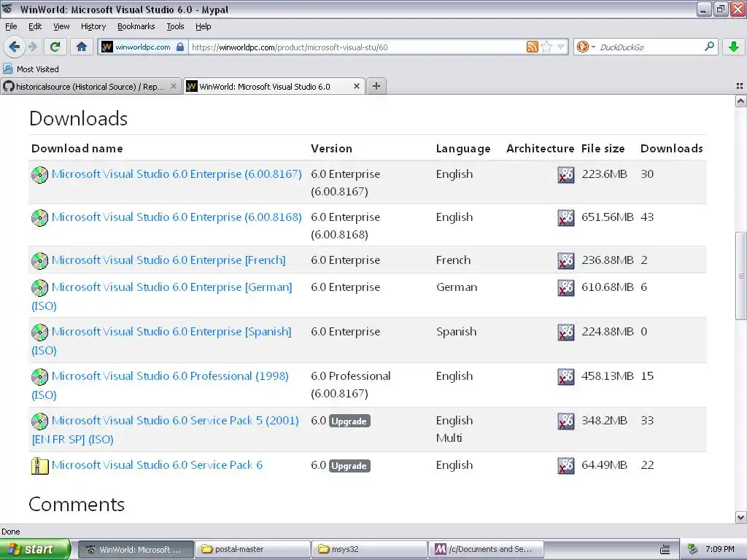
Task: Click the x86 architecture icon in French row
Action: click(x=566, y=261)
